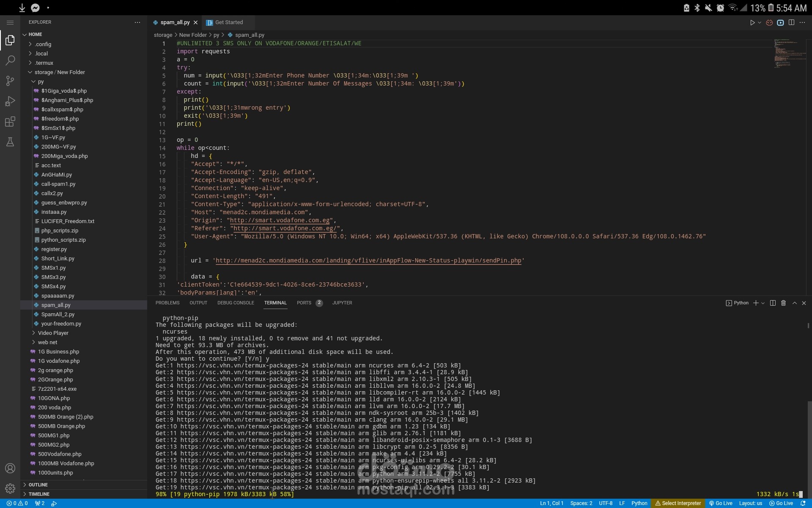Open the Search view in activity bar

10,61
